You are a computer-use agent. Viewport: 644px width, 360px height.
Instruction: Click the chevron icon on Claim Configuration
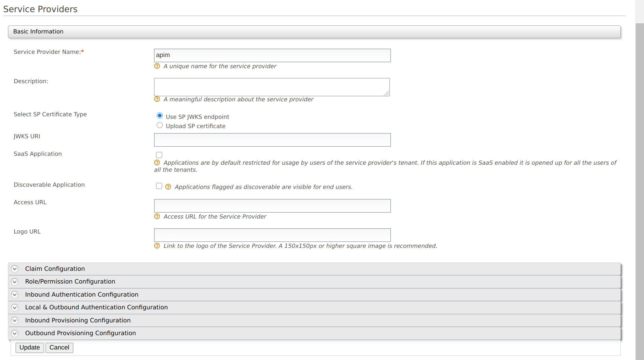15,269
